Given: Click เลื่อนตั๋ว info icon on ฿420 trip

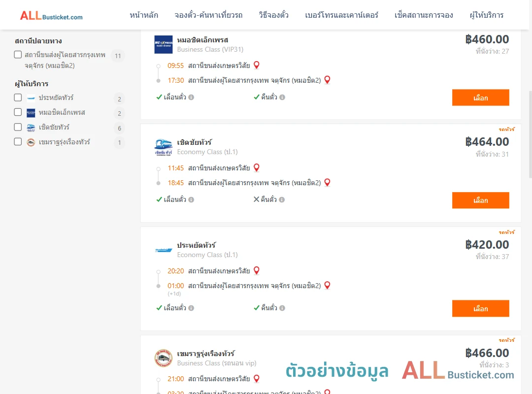Looking at the screenshot, I should click(191, 308).
